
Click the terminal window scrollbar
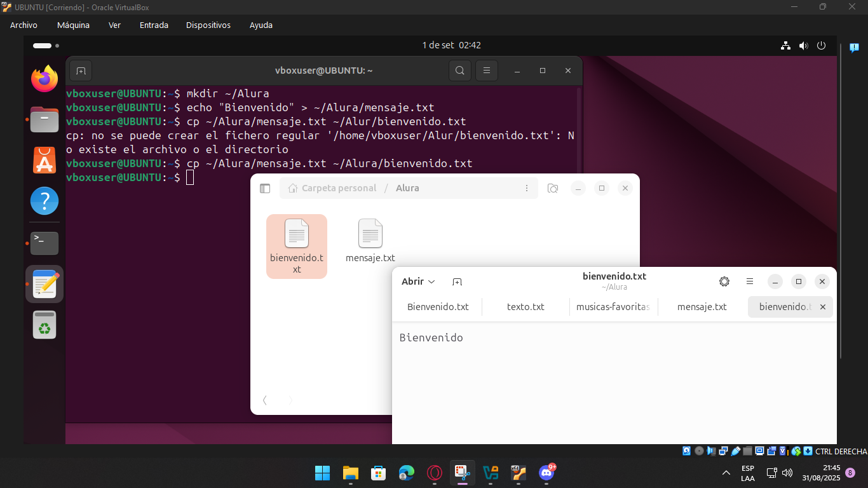579,130
